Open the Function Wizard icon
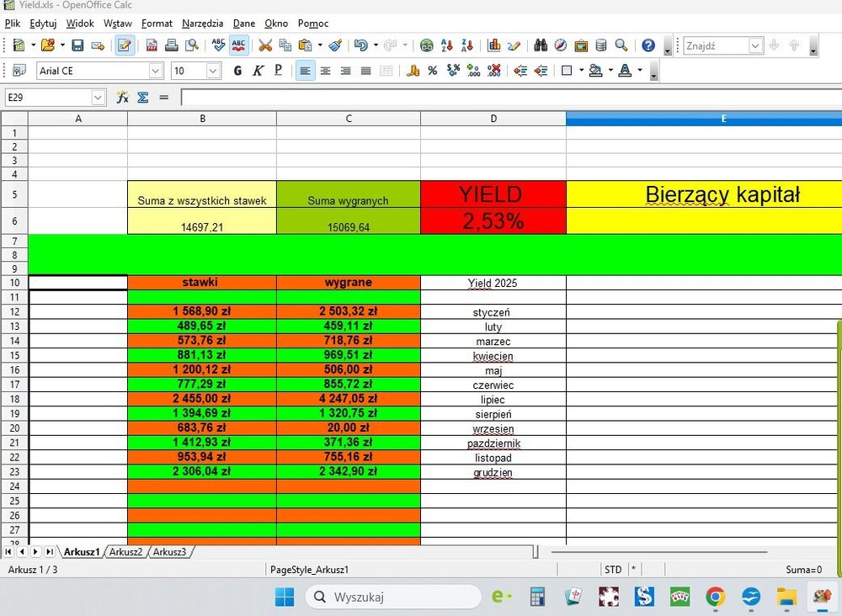 pos(122,98)
